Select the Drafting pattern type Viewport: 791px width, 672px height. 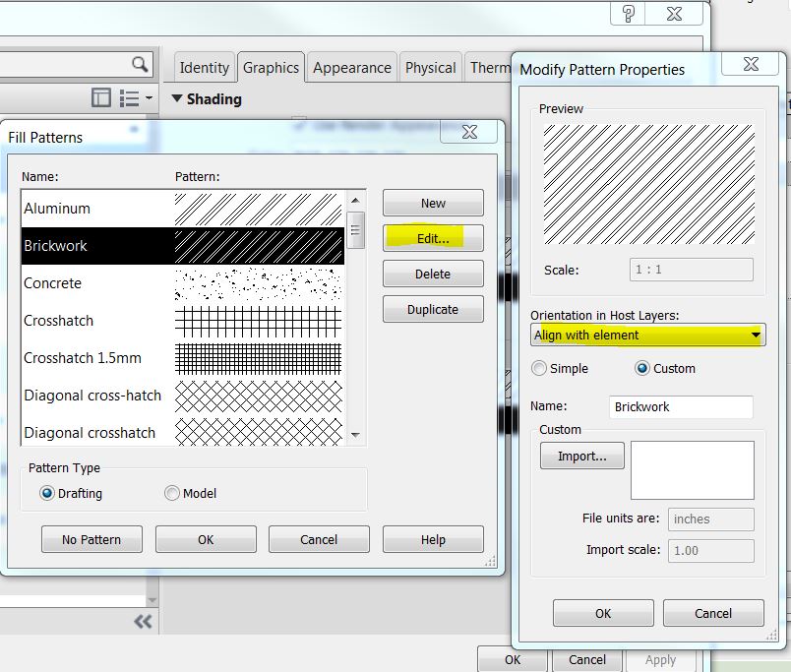(47, 493)
